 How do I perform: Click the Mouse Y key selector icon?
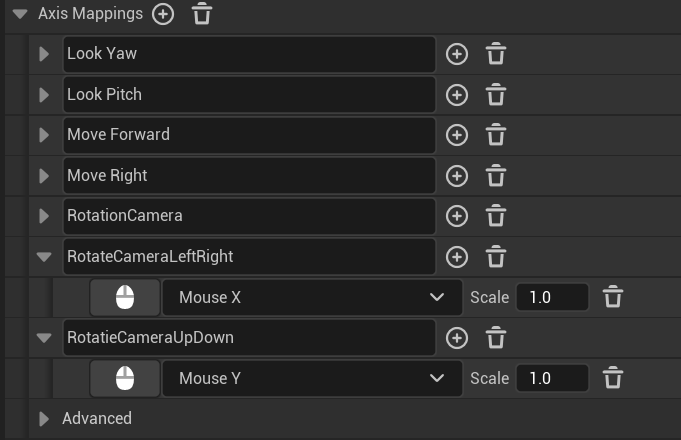[125, 378]
